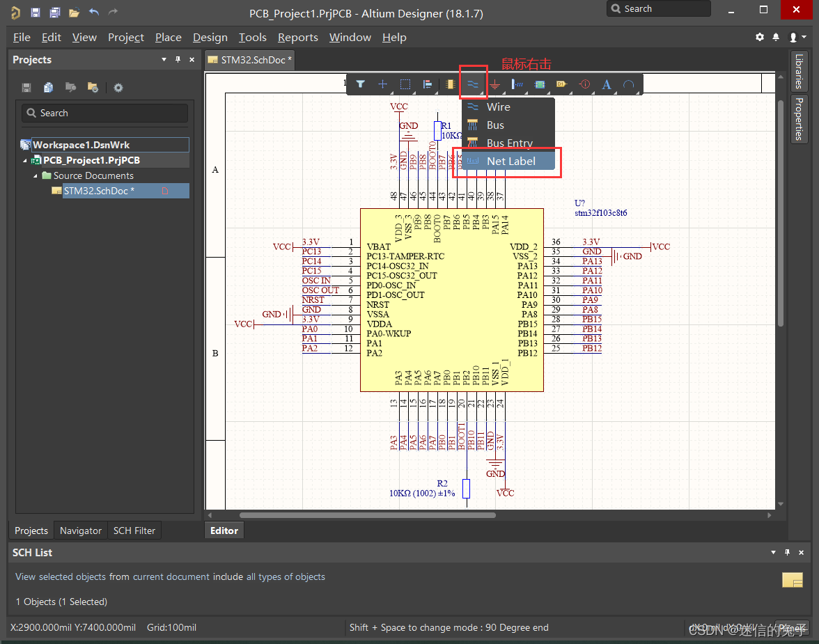Viewport: 819px width, 644px height.
Task: Click the Save All icon in title bar
Action: (x=54, y=13)
